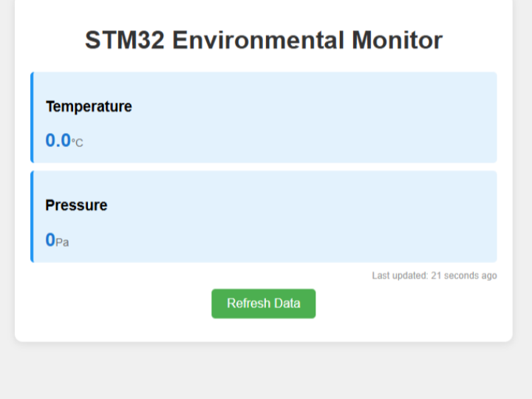The height and width of the screenshot is (399, 532).
Task: Click the word Environmental in the title
Action: [x=258, y=40]
